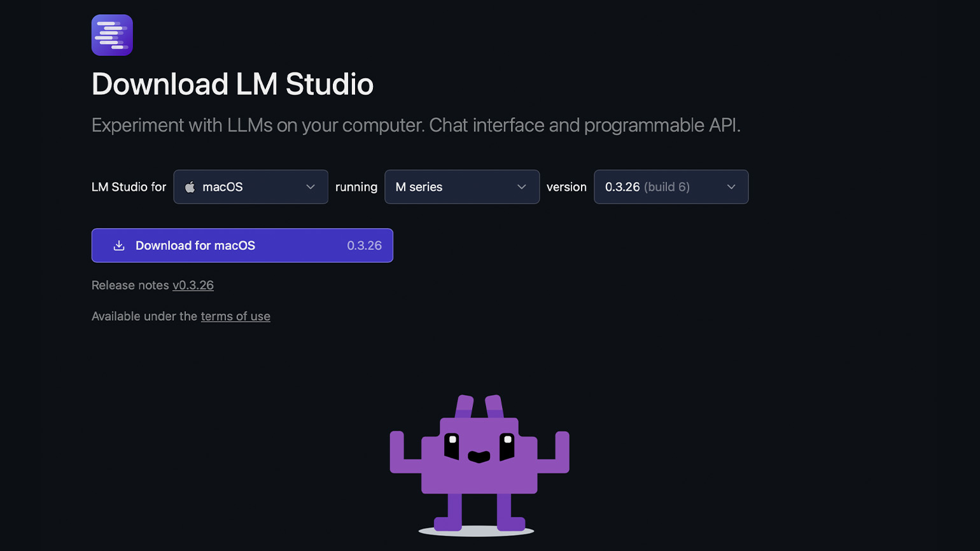Image resolution: width=980 pixels, height=551 pixels.
Task: Click the download arrow icon on the button
Action: coord(119,246)
